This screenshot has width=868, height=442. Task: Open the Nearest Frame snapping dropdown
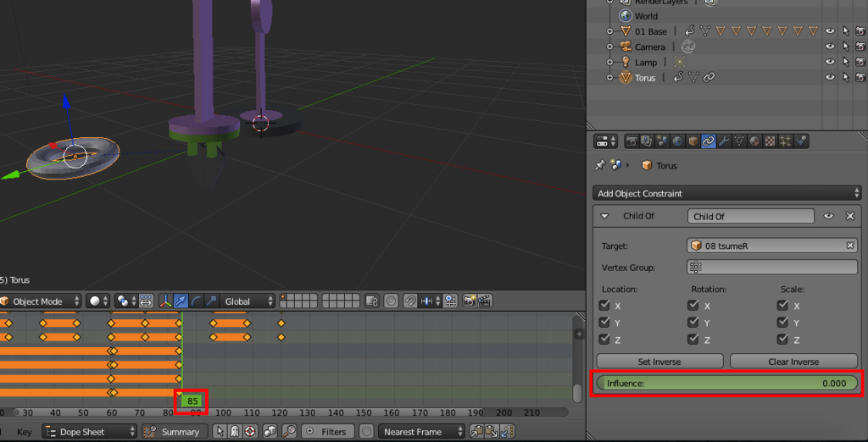[421, 432]
